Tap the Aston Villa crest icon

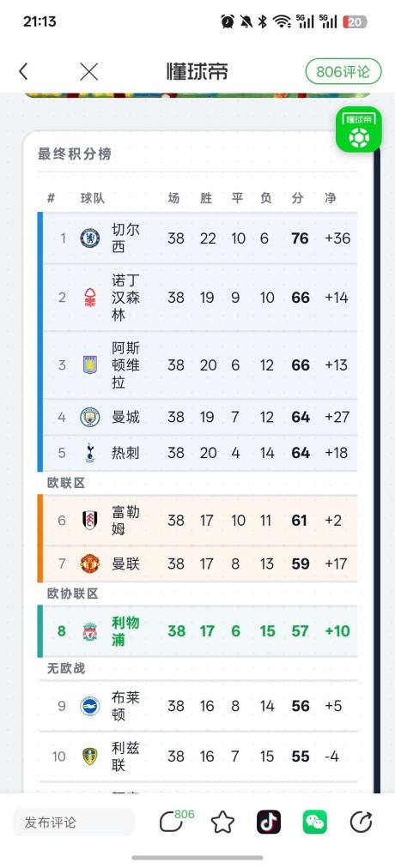click(x=90, y=365)
